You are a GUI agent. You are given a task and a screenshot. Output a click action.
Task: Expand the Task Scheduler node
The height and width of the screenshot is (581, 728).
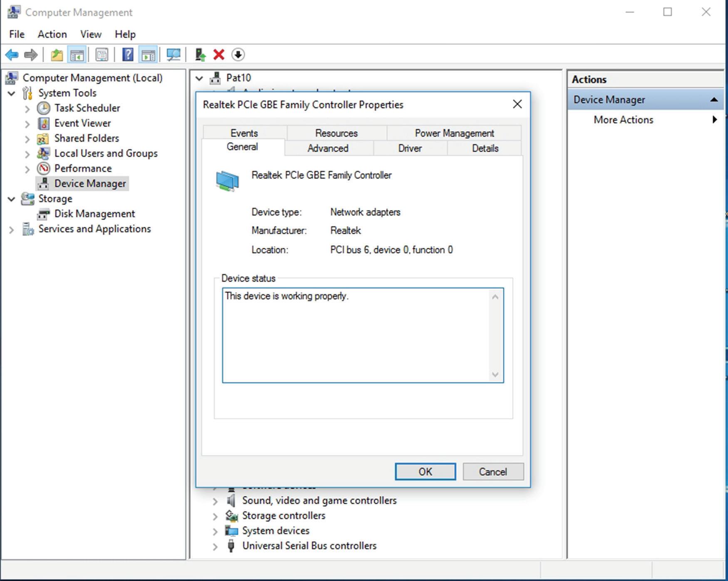click(27, 109)
